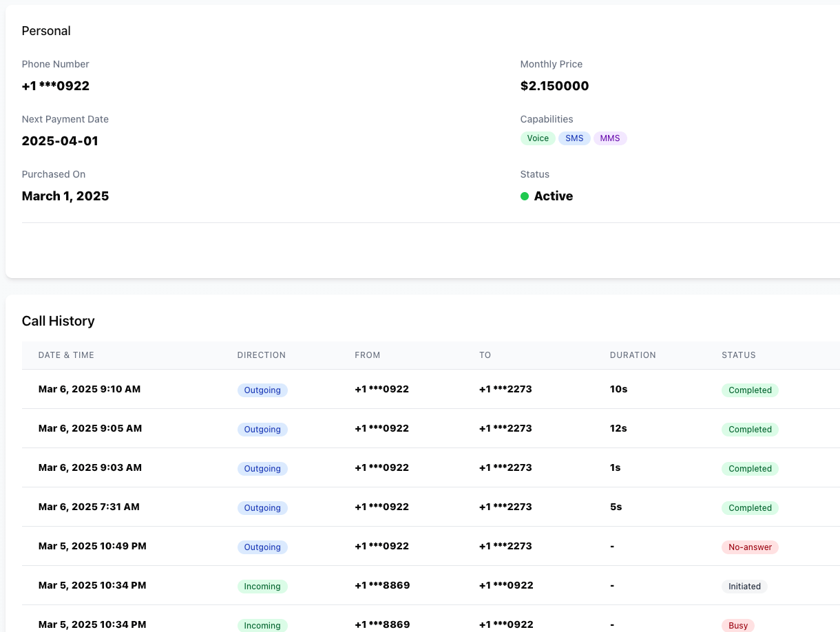Viewport: 840px width, 632px height.
Task: Click the Completed status badge on the 10s call
Action: (750, 390)
